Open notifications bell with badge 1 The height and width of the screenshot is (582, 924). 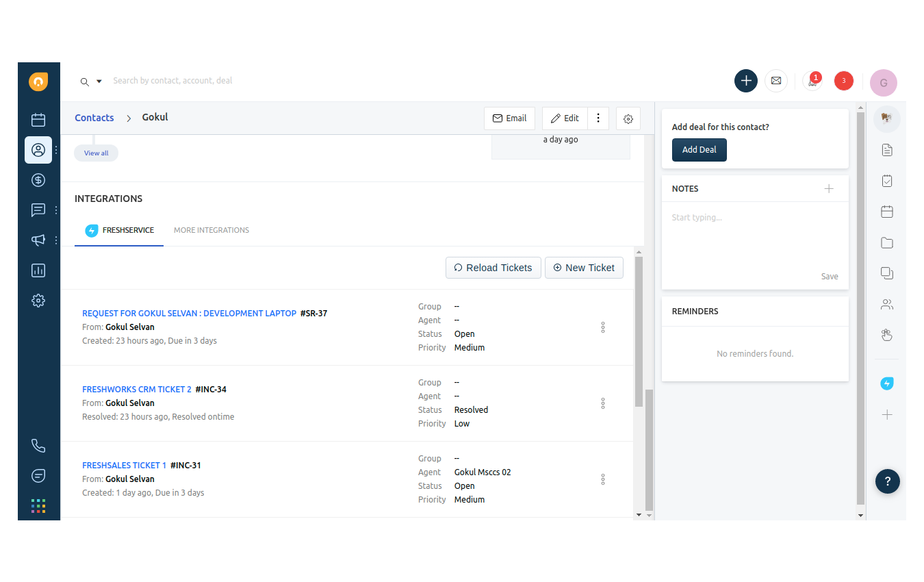812,81
